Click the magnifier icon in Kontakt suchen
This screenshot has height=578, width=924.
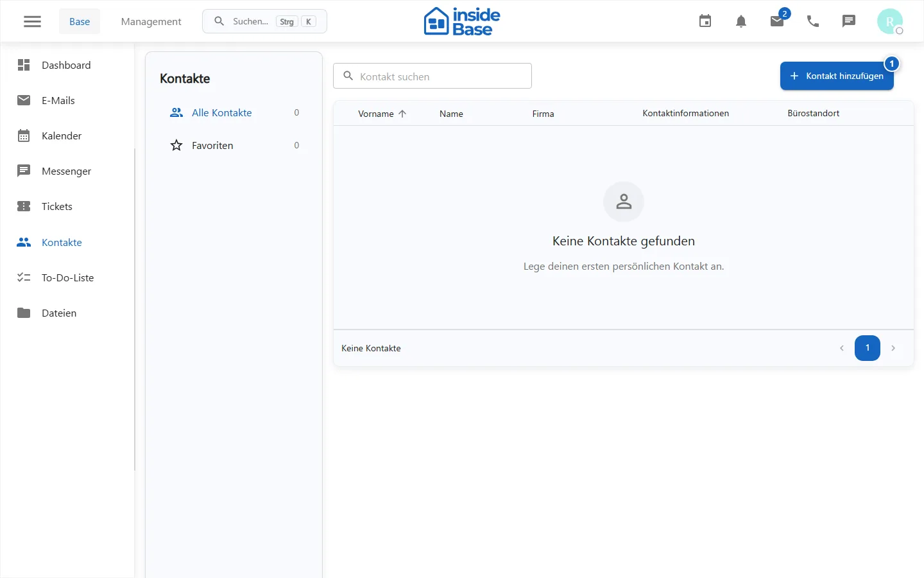[348, 76]
